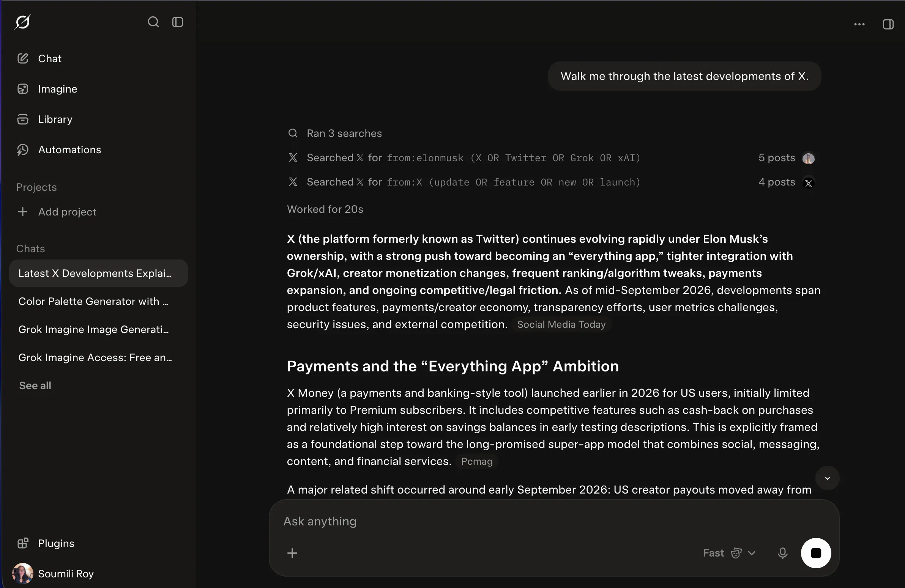Select the Latest X Developments chat
905x588 pixels.
coord(98,273)
